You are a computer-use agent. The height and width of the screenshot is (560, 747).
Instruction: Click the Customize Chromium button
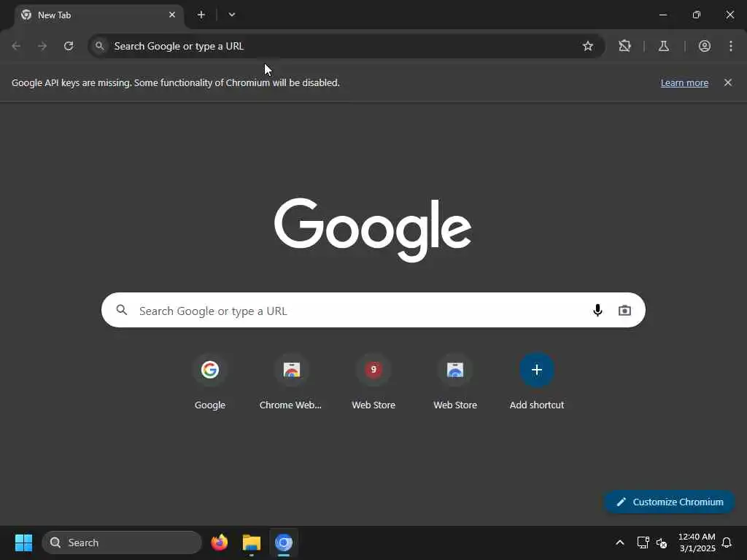point(669,502)
